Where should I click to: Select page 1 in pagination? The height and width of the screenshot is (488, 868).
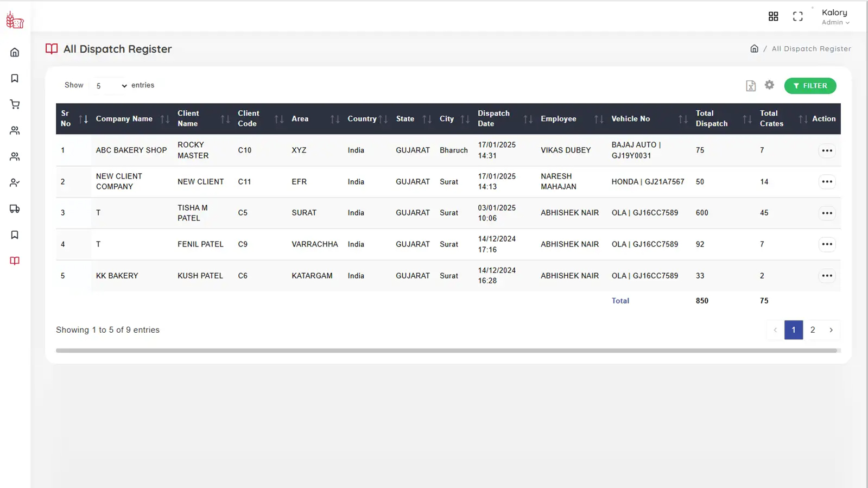point(793,330)
